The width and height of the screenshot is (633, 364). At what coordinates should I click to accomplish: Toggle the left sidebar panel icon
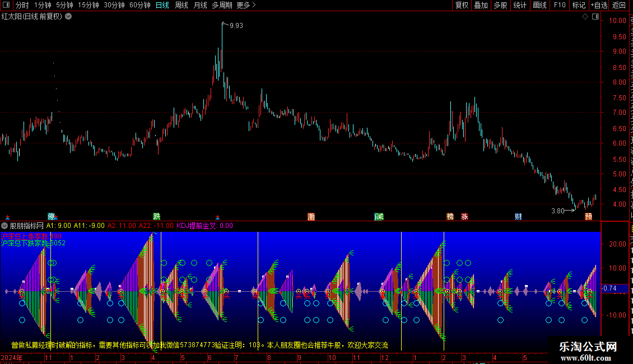[6, 5]
